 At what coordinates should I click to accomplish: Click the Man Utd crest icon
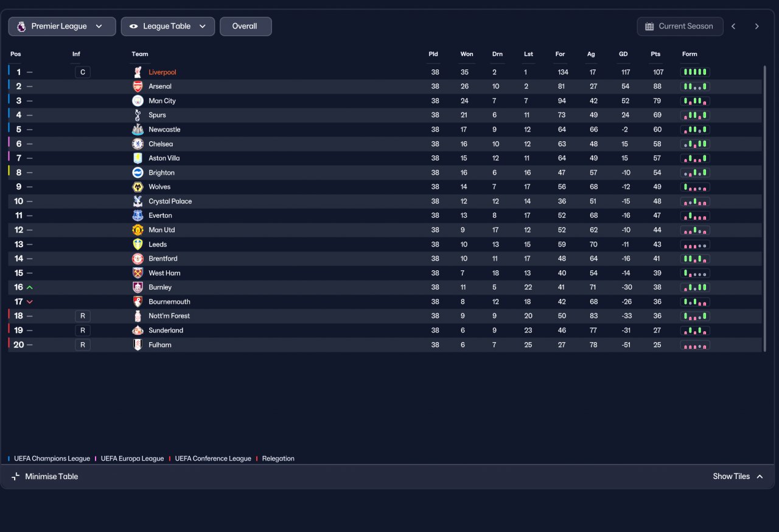pos(138,230)
